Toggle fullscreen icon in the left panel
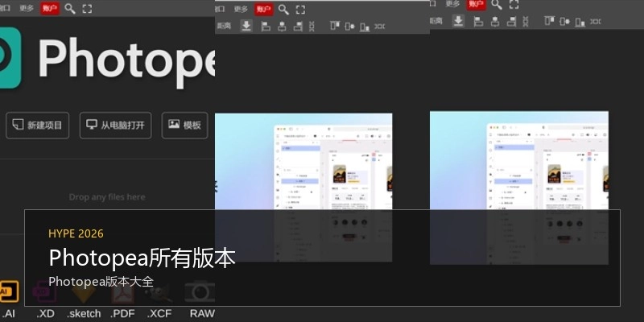Viewport: 644px width, 322px height. pyautogui.click(x=87, y=9)
